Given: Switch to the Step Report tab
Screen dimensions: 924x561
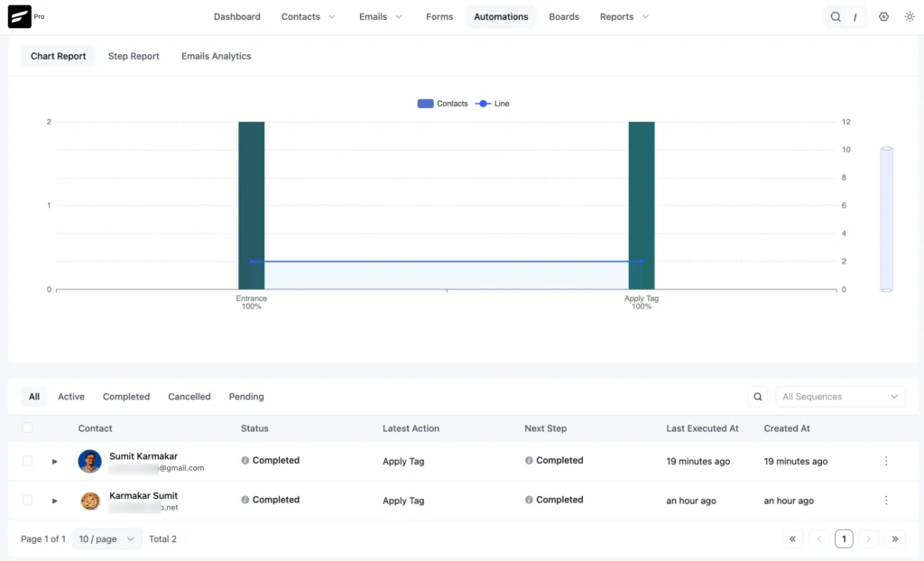Looking at the screenshot, I should click(x=134, y=56).
